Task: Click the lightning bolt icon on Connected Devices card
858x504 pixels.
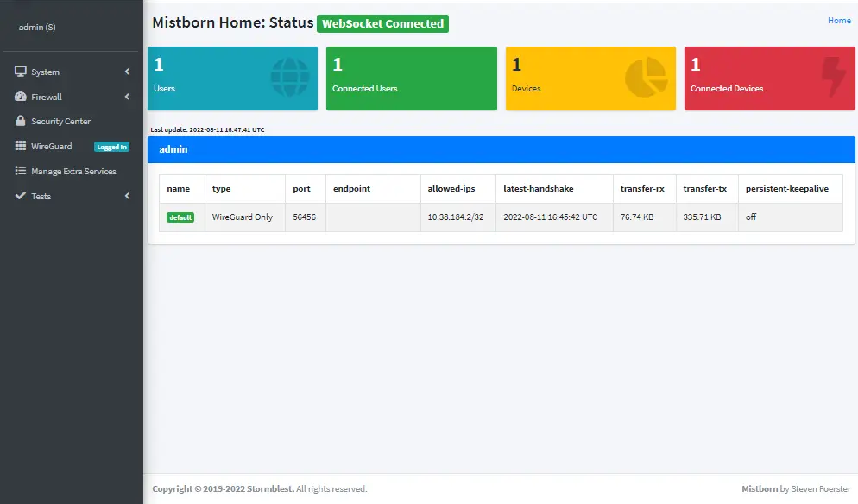Action: (834, 78)
